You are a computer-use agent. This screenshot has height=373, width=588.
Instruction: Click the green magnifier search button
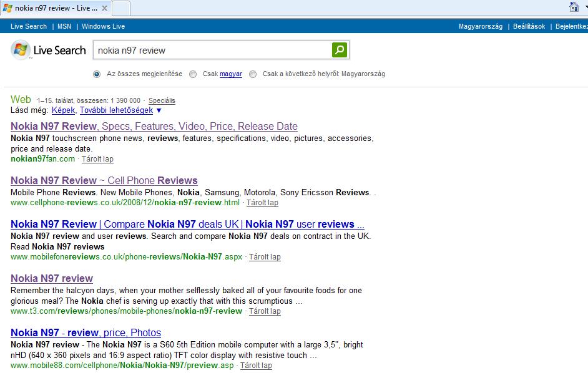(x=340, y=50)
